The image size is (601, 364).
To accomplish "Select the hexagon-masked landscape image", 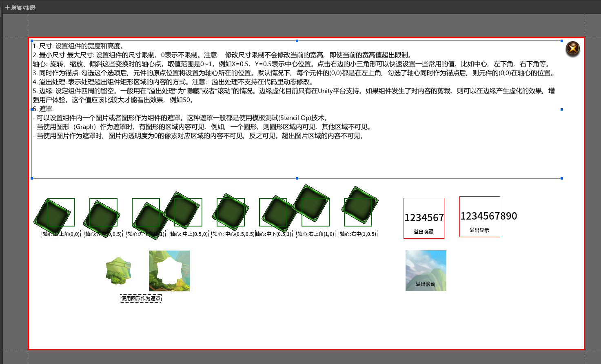I will click(x=119, y=271).
